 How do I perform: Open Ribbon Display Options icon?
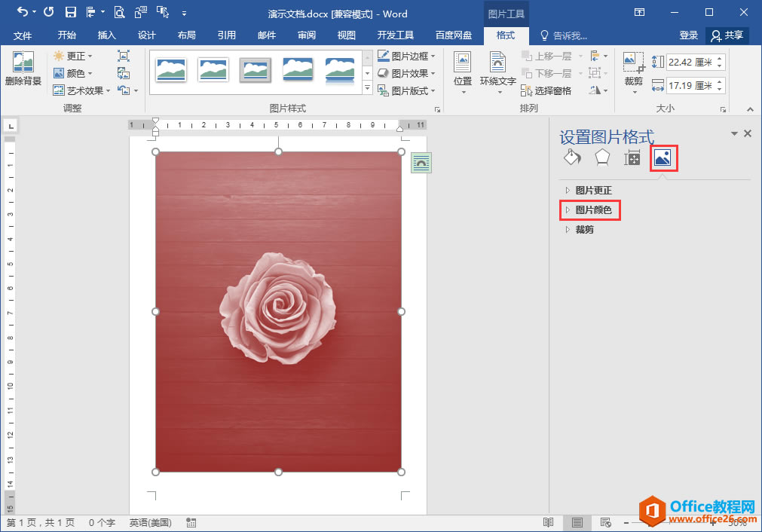coord(640,13)
